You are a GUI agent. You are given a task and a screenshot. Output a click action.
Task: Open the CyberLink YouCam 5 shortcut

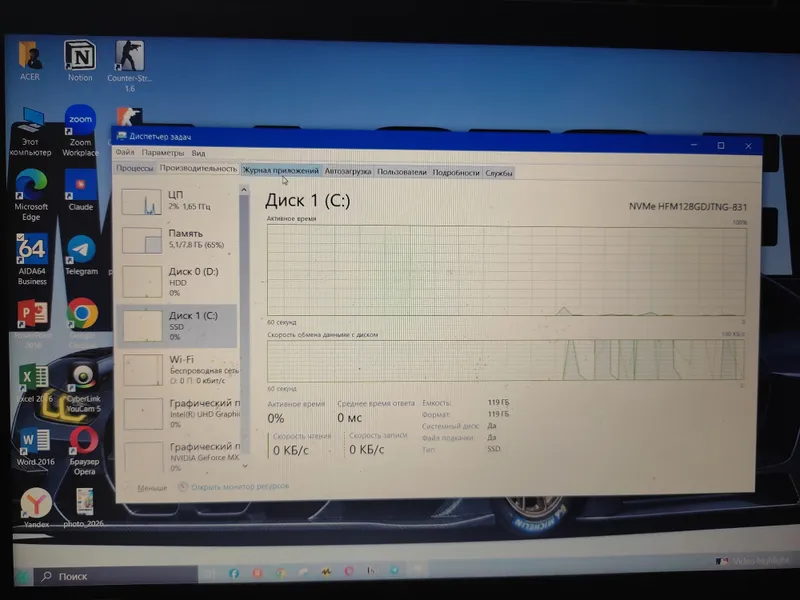tap(83, 388)
